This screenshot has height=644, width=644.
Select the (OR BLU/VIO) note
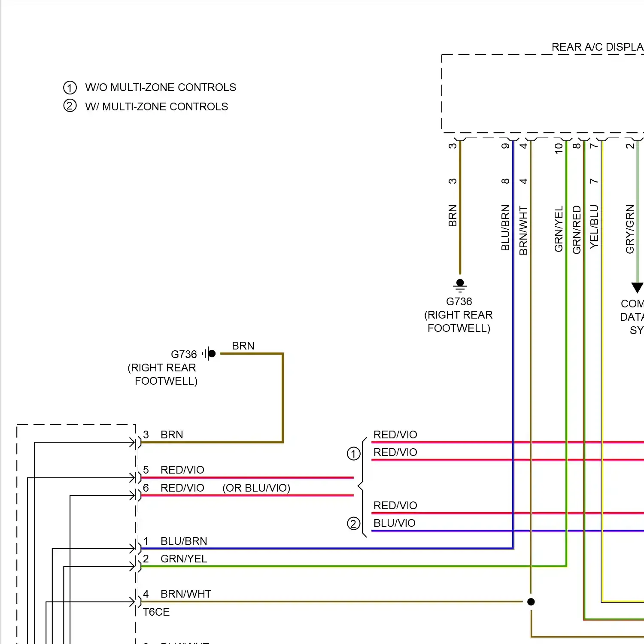tap(256, 488)
